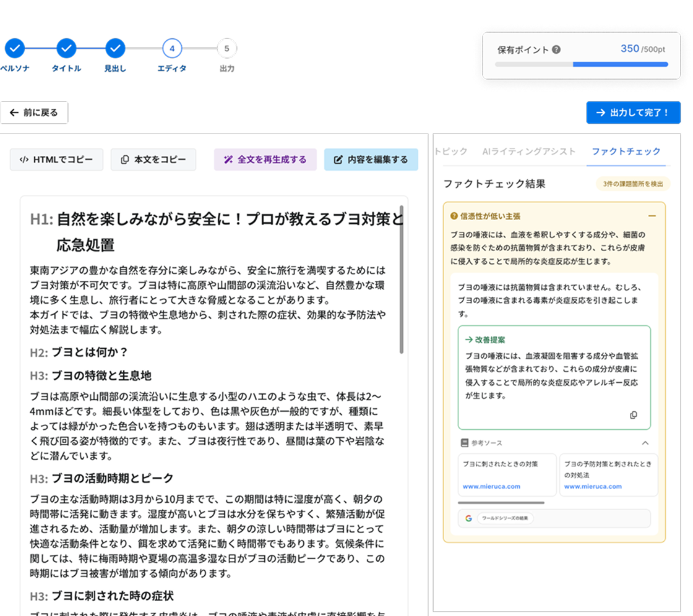The height and width of the screenshot is (616, 693).
Task: Click the HTMLでコピー button
Action: [56, 160]
